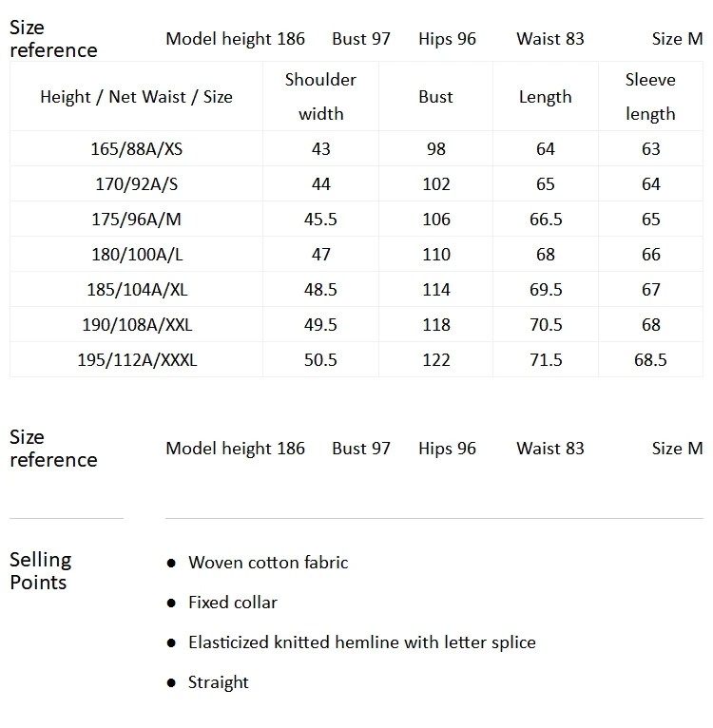The image size is (713, 728).
Task: Click the Bust column header in table
Action: pos(435,97)
